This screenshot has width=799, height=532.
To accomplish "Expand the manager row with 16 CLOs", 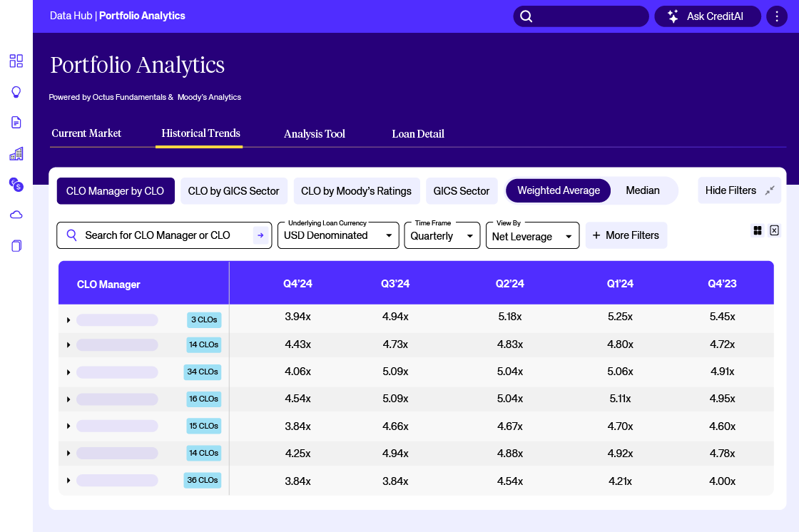I will coord(68,399).
